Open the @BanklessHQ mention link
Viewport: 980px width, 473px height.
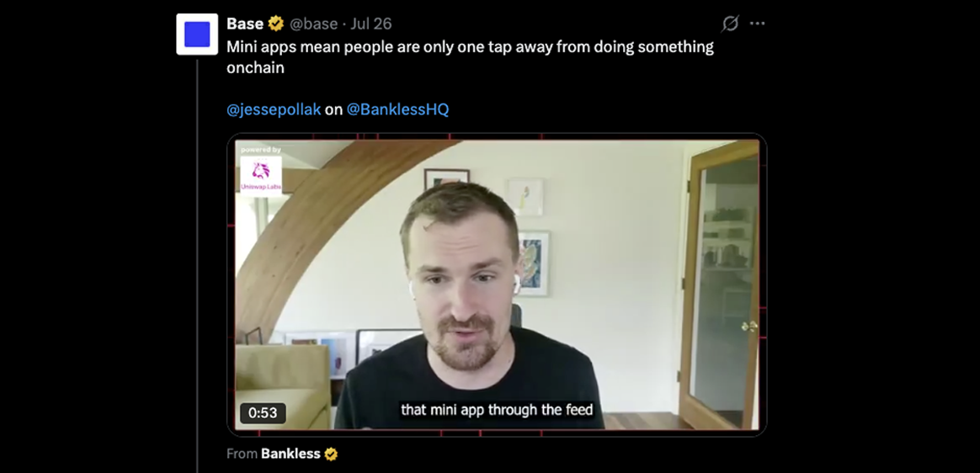(397, 109)
